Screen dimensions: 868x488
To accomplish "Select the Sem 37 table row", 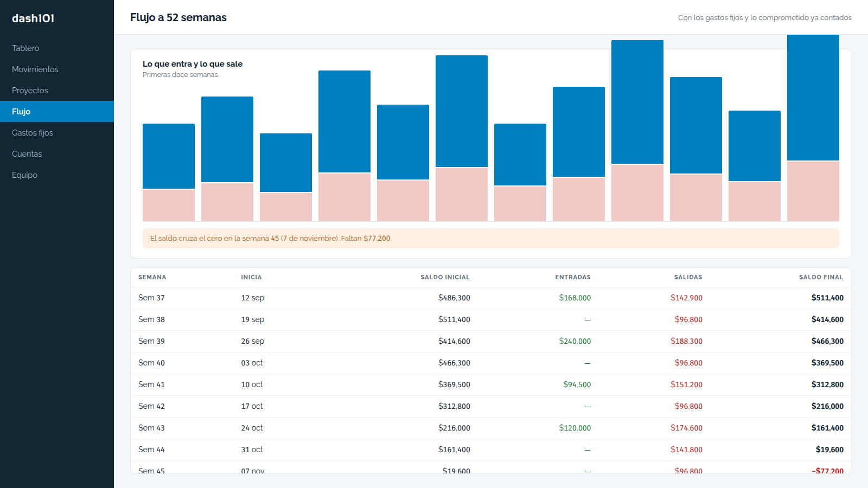I will click(x=491, y=298).
